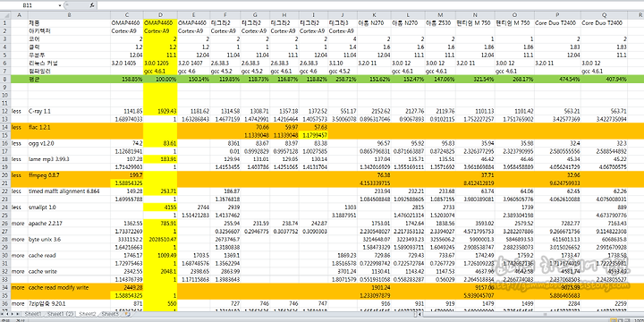Viewport: 644px width, 322px height.
Task: Switch to the Sheet1 (2) tab
Action: [x=61, y=314]
